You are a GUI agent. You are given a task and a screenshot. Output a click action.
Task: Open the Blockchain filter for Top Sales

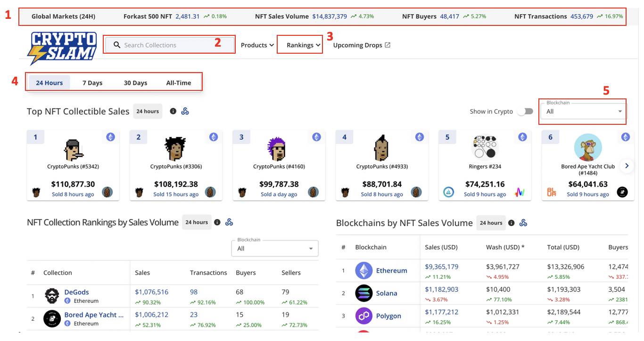584,112
